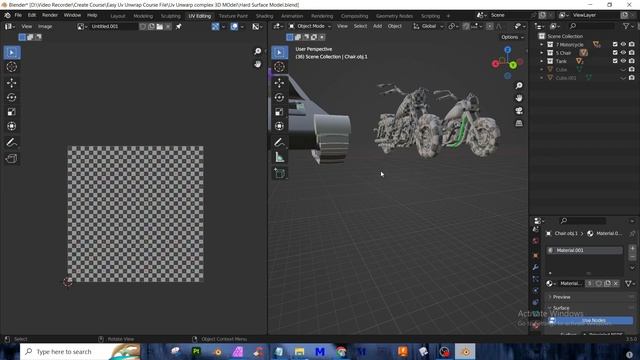The width and height of the screenshot is (640, 360).
Task: Open Chrome from the Windows taskbar
Action: pyautogui.click(x=341, y=351)
